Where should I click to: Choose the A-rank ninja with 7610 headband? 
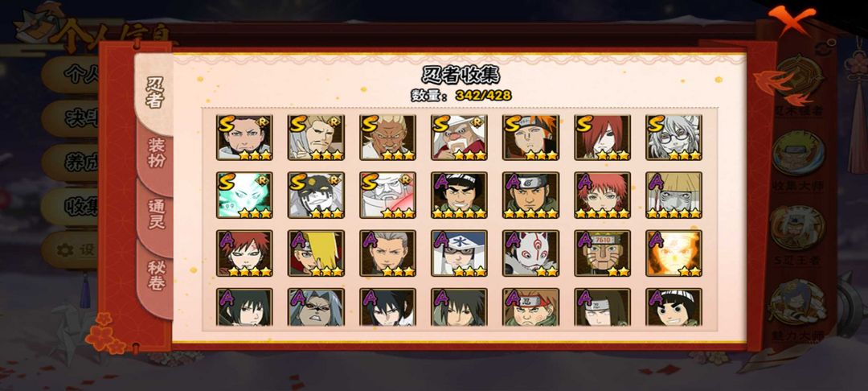pyautogui.click(x=602, y=253)
